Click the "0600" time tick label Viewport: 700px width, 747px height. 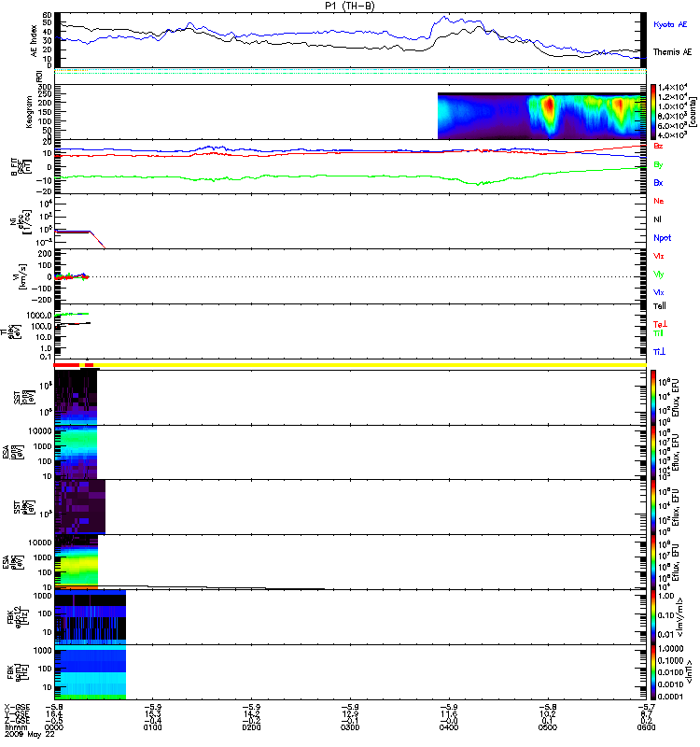pyautogui.click(x=646, y=727)
